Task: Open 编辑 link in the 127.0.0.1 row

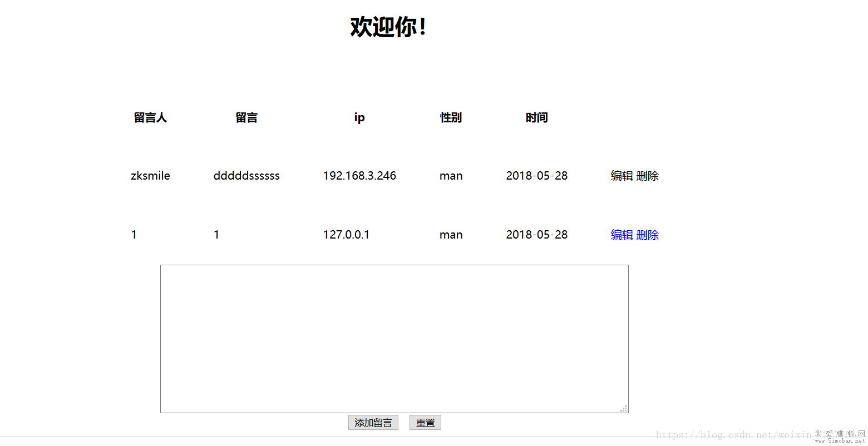Action: pyautogui.click(x=622, y=235)
